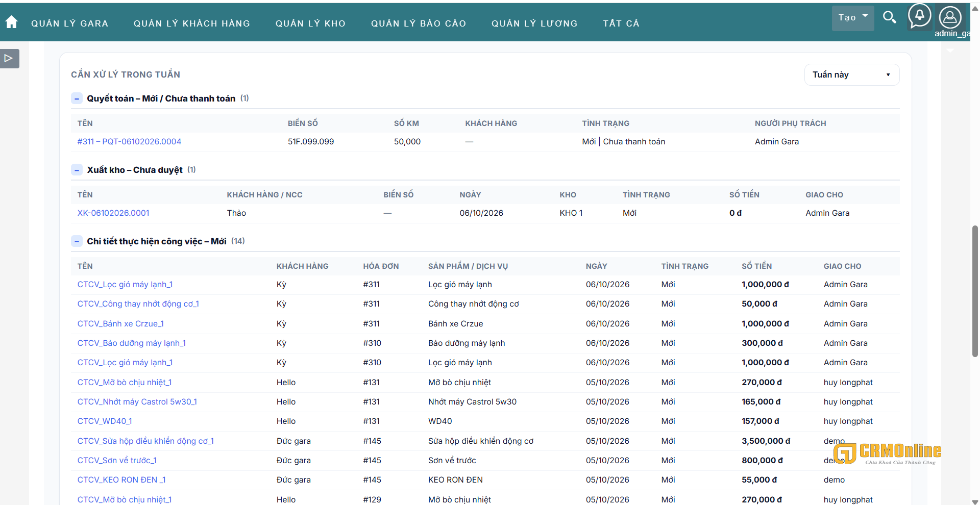Screen dimensions: 980x505
Task: Select the 3,500,000 đ amount
Action: point(766,441)
